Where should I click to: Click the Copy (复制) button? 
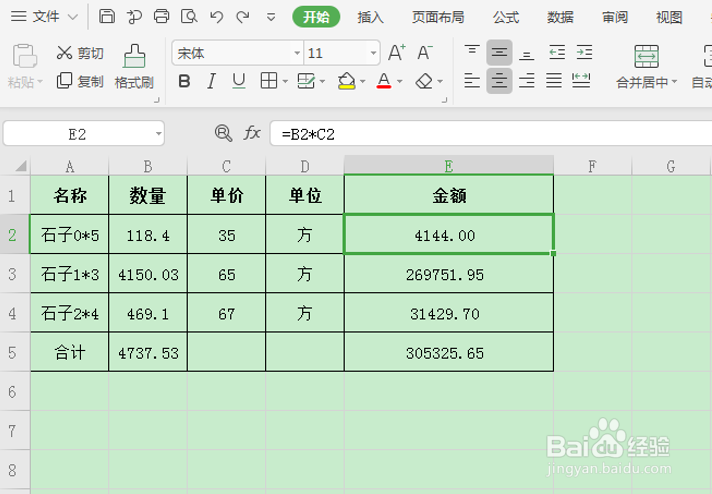[x=80, y=81]
